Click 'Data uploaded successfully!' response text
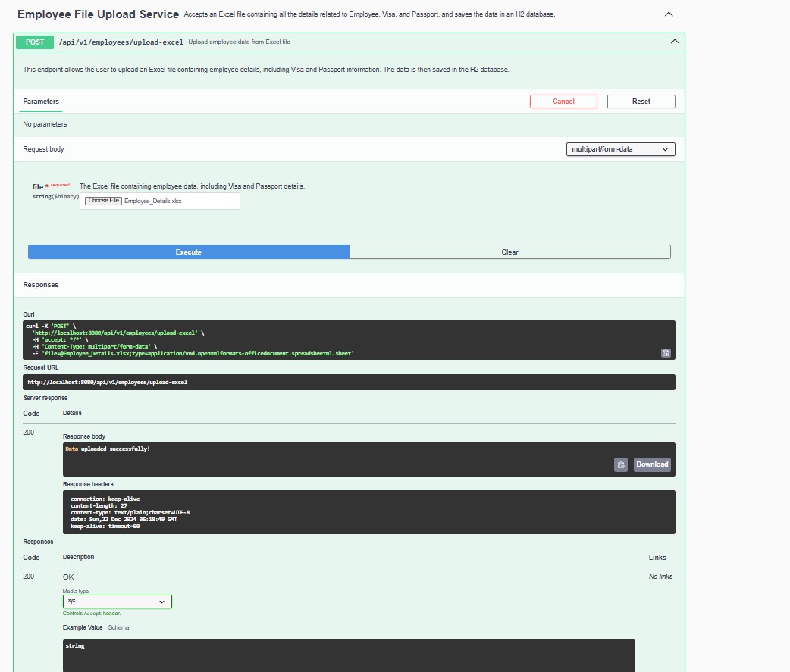 click(x=108, y=449)
